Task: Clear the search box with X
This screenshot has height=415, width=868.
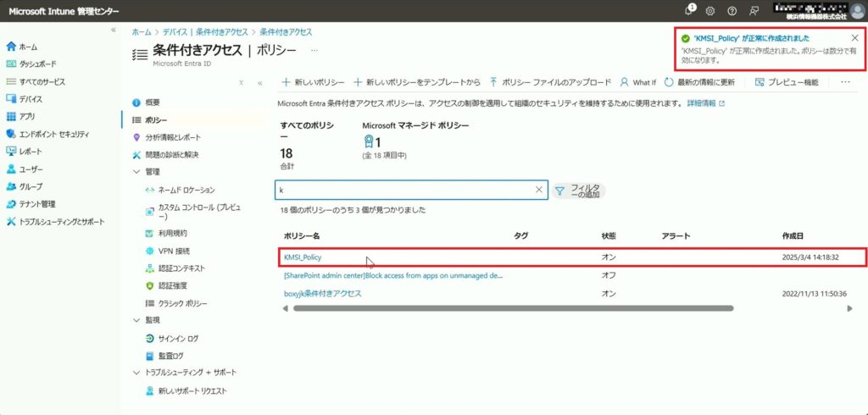Action: click(x=539, y=190)
